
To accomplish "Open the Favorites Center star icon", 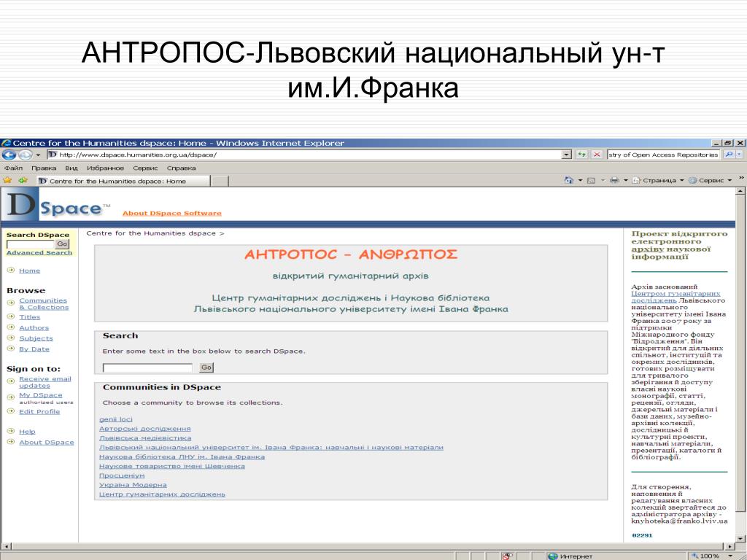I will pyautogui.click(x=7, y=181).
